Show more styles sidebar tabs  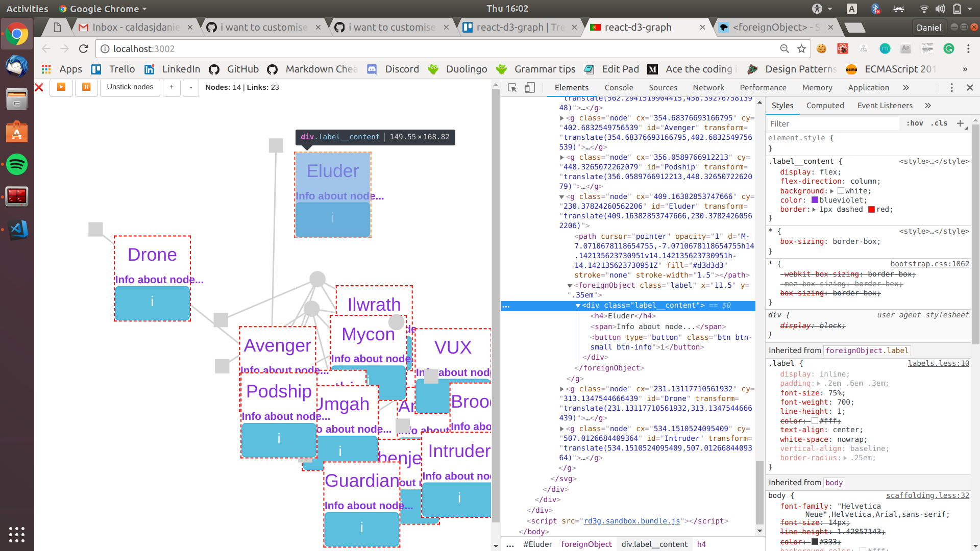click(928, 106)
